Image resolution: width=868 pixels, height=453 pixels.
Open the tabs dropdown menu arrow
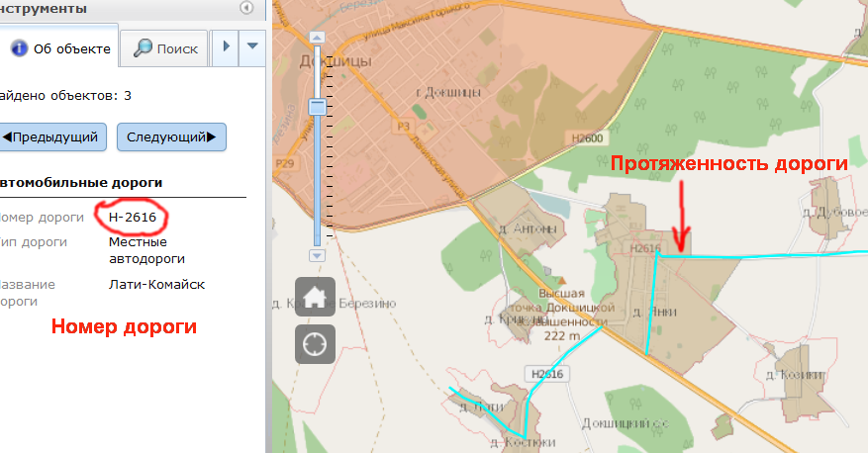252,46
